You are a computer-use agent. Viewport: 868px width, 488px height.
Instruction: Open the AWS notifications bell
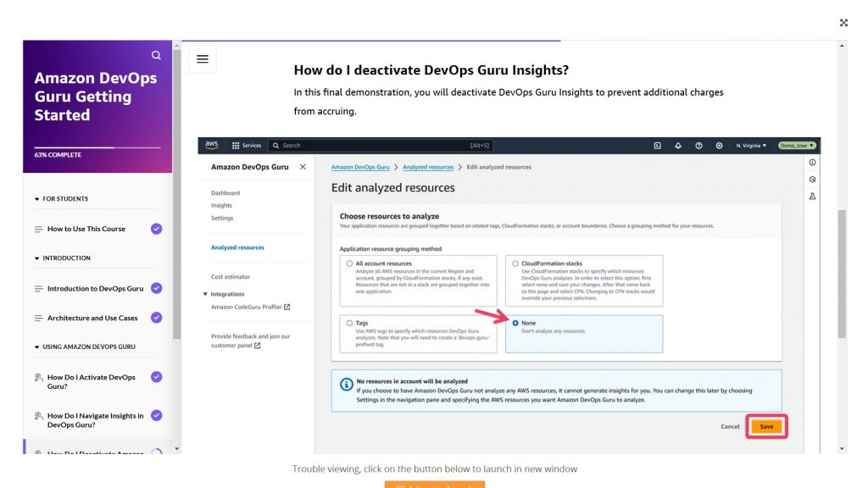(678, 145)
